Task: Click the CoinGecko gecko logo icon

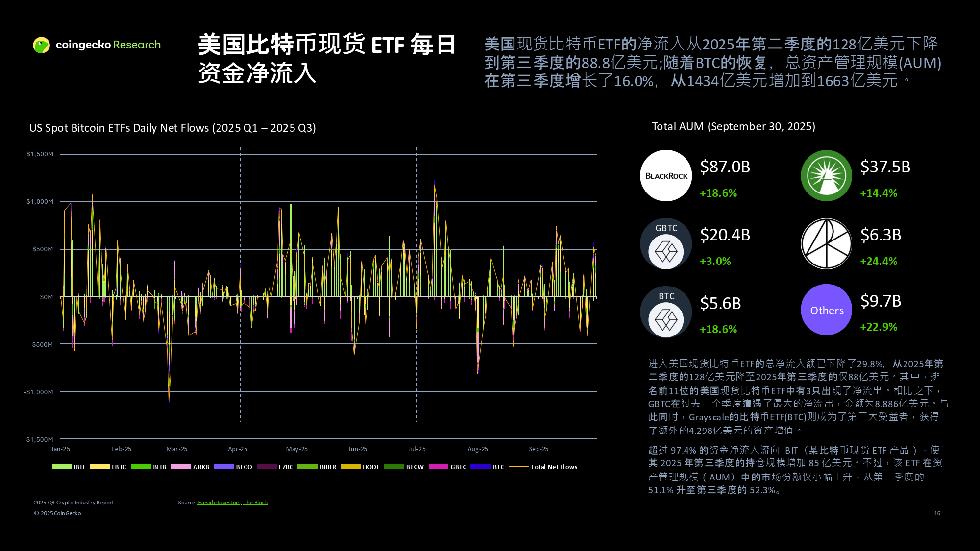Action: (42, 45)
